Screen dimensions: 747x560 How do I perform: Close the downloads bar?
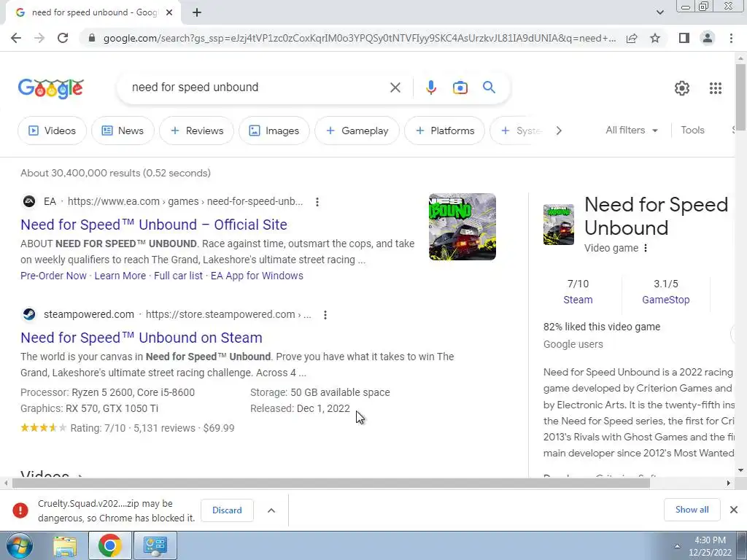coord(734,510)
